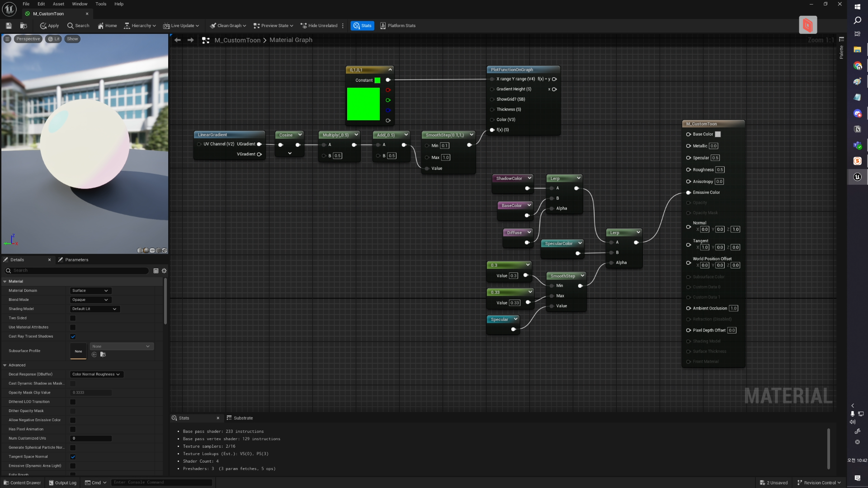Click the Save asset icon
Image resolution: width=868 pixels, height=488 pixels.
[9, 26]
